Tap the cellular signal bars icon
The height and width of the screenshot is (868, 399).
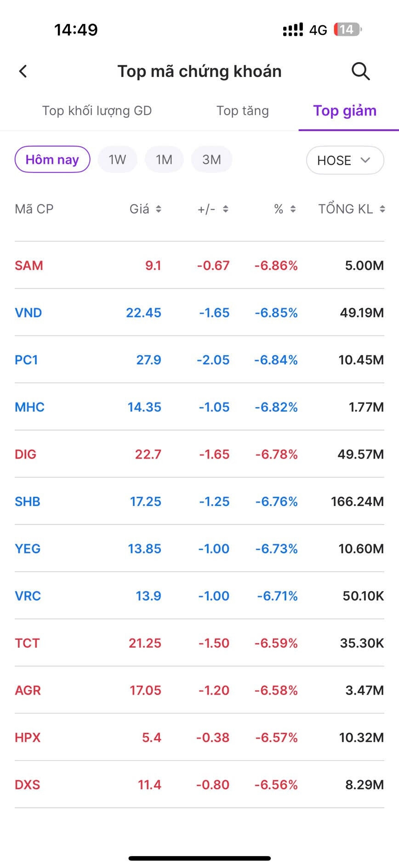pos(293,30)
